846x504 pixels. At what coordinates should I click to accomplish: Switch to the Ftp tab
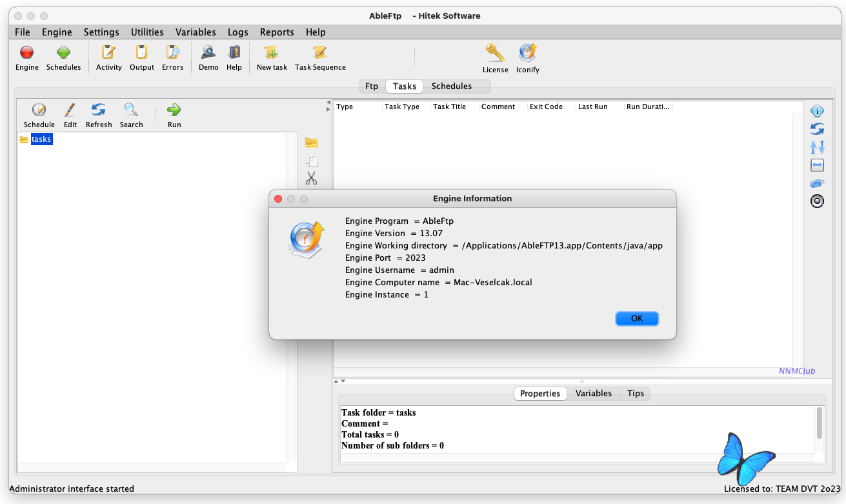coord(372,86)
